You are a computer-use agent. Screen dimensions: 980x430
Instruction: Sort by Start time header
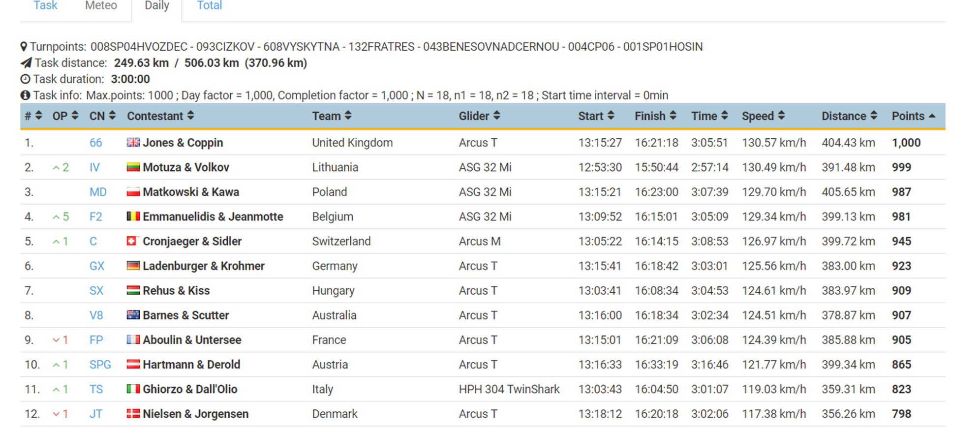(596, 116)
